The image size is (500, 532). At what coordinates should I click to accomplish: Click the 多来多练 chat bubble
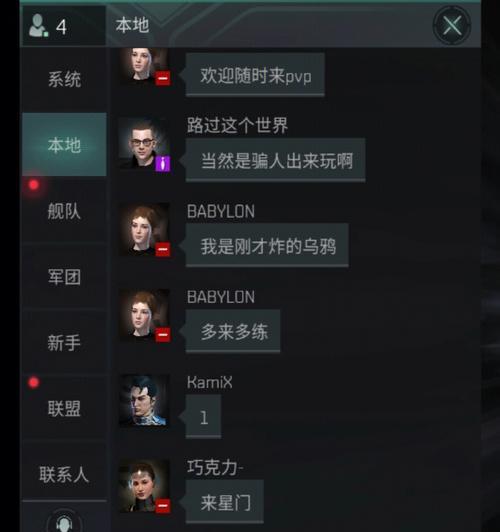[233, 331]
